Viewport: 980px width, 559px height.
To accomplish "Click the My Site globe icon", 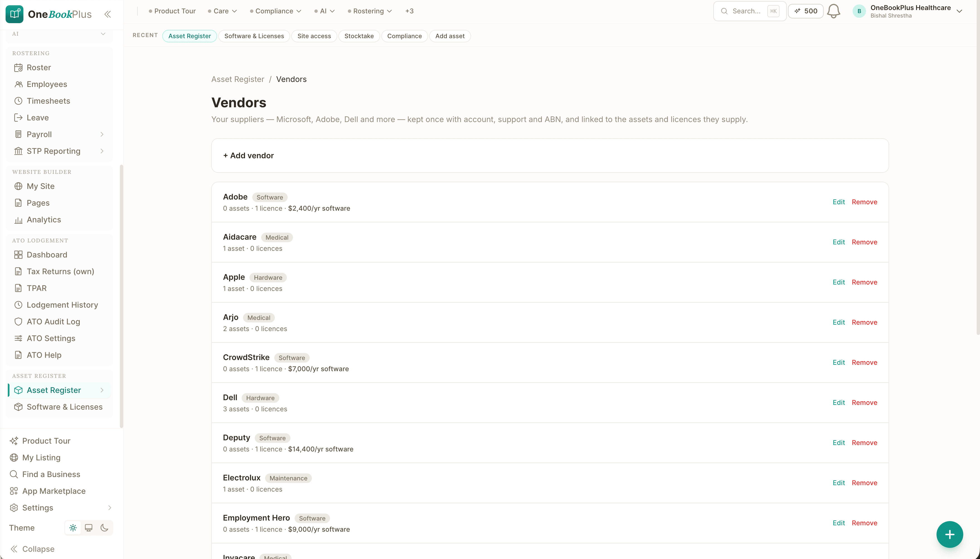I will [x=18, y=186].
